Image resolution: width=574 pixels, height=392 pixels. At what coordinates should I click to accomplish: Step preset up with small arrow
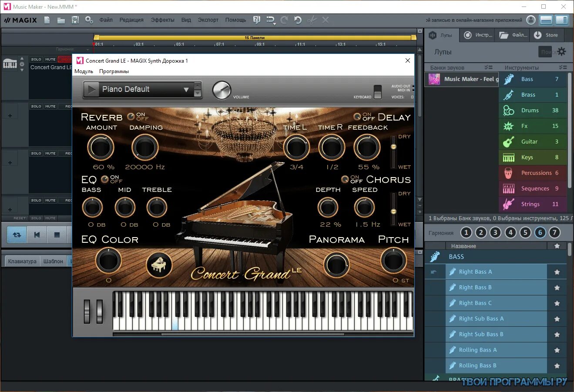click(198, 85)
